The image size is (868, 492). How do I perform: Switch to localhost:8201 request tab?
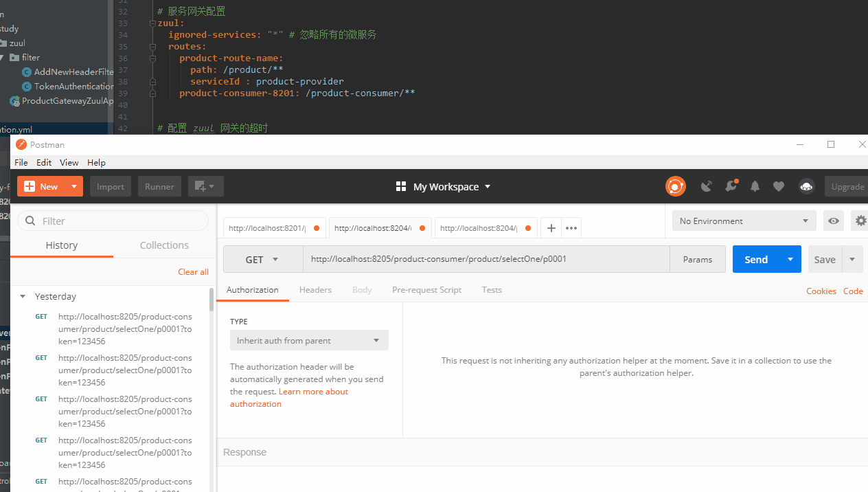[274, 228]
